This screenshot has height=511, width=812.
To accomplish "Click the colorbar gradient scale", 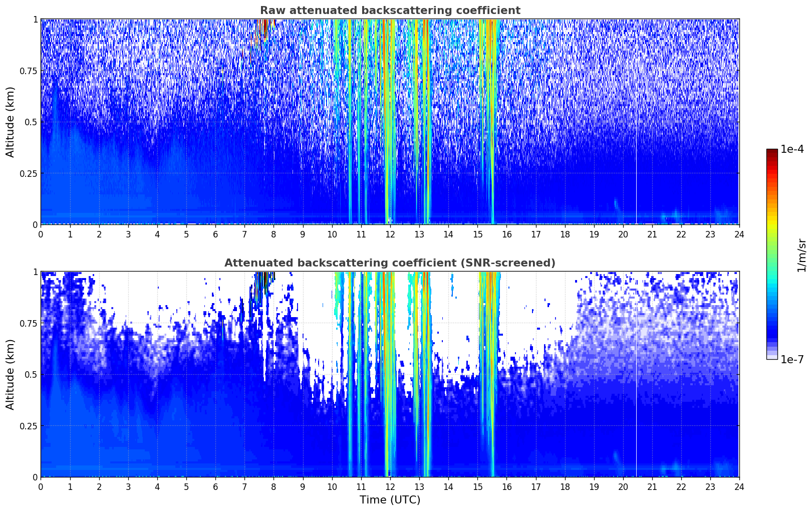I will 772,254.
